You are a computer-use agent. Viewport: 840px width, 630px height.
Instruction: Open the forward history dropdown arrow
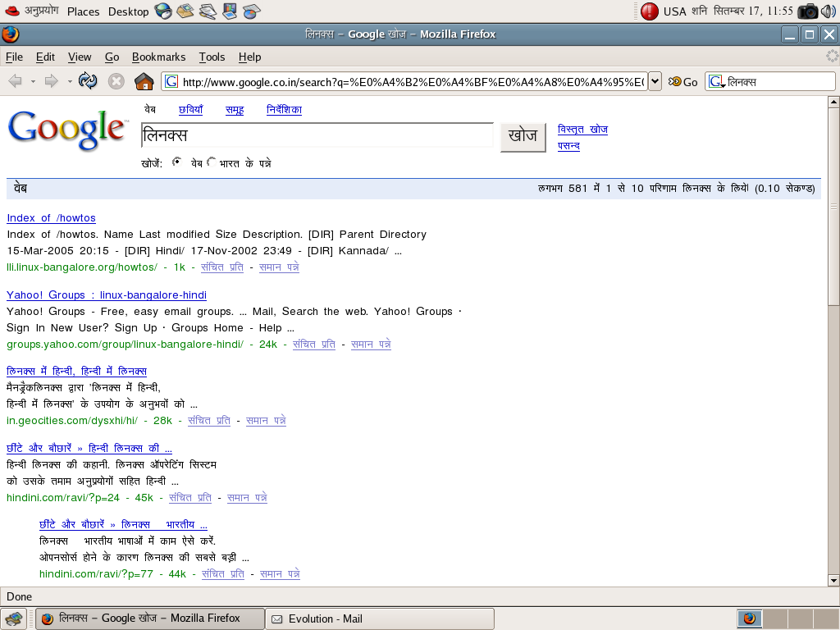pyautogui.click(x=70, y=82)
